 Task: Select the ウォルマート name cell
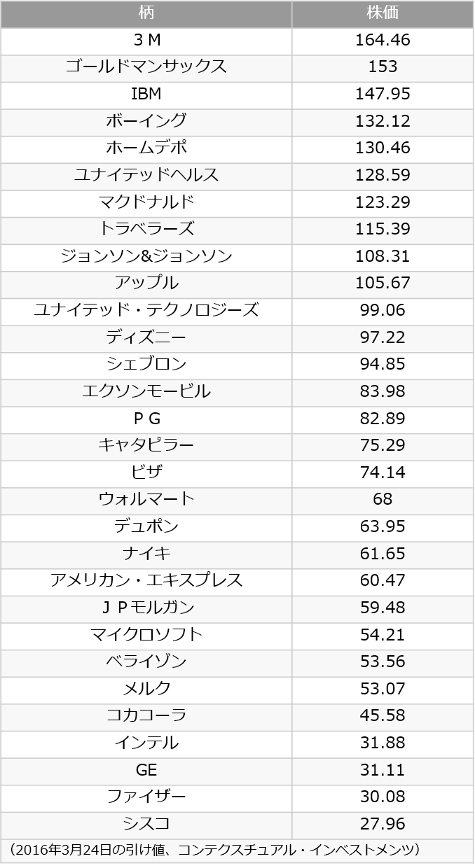coord(146,500)
